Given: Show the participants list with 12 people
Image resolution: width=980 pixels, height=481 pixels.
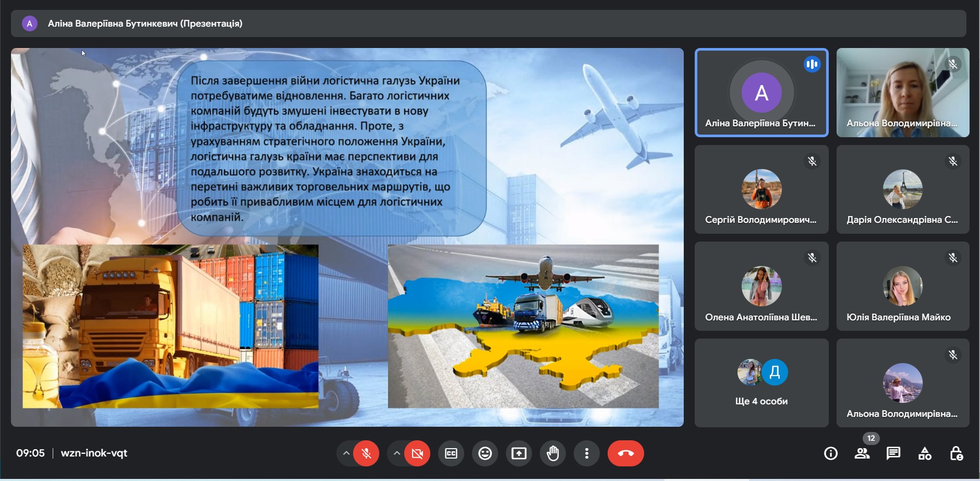Looking at the screenshot, I should point(862,453).
